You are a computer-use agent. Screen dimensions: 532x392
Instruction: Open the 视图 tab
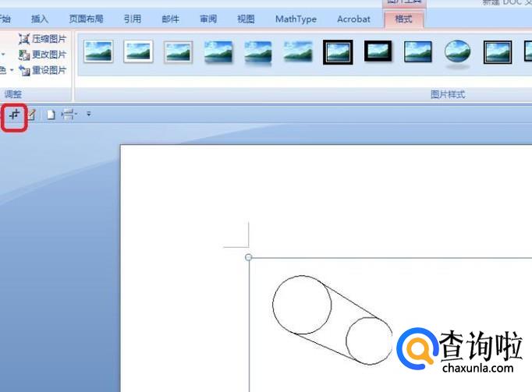[x=246, y=19]
